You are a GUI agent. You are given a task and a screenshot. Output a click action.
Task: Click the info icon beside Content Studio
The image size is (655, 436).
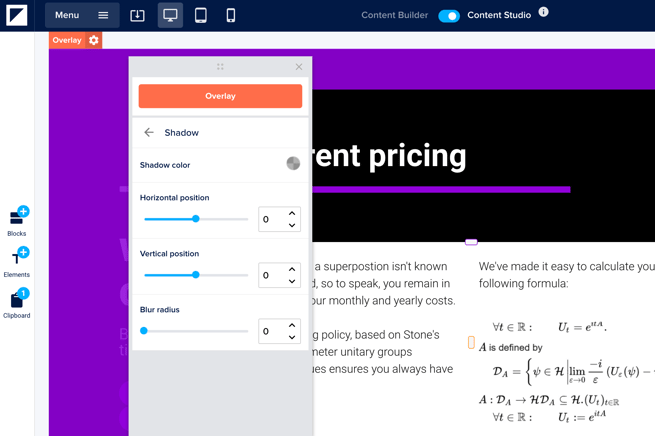[x=543, y=13]
